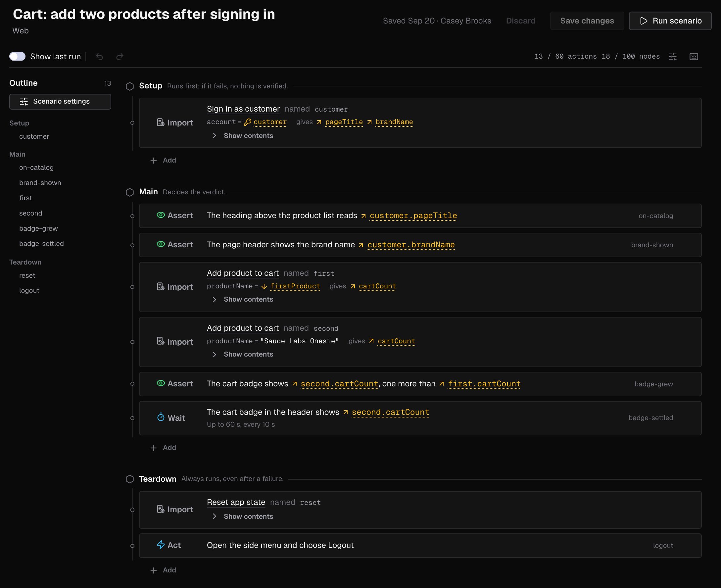Click the redo arrow icon
This screenshot has width=721, height=588.
coord(120,57)
